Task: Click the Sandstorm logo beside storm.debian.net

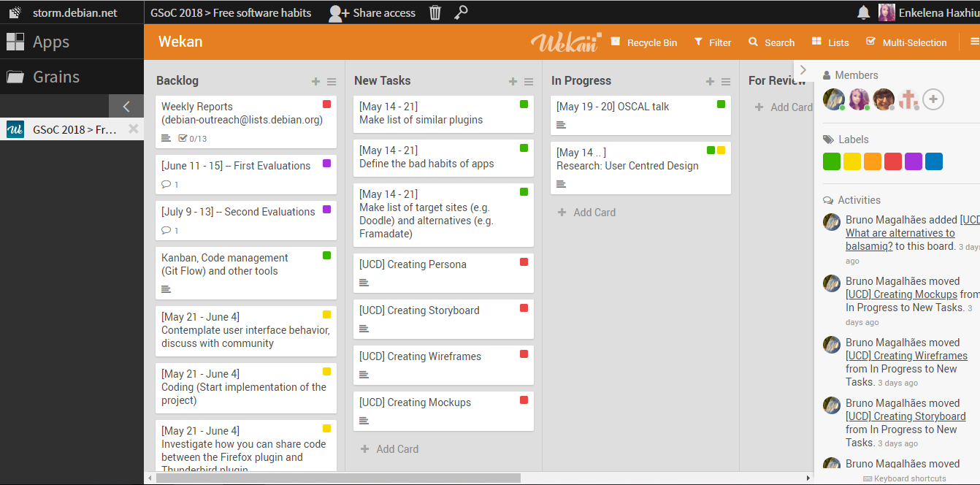Action: coord(15,12)
